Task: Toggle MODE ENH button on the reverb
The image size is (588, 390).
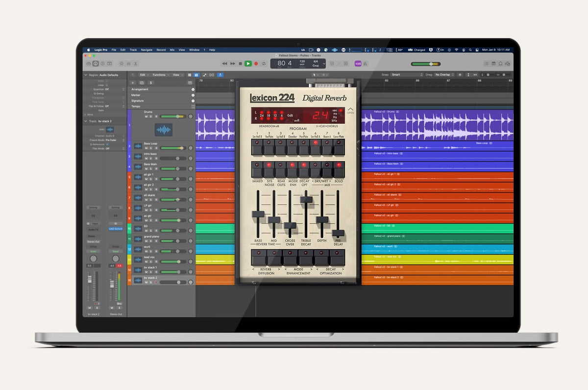Action: point(293,170)
